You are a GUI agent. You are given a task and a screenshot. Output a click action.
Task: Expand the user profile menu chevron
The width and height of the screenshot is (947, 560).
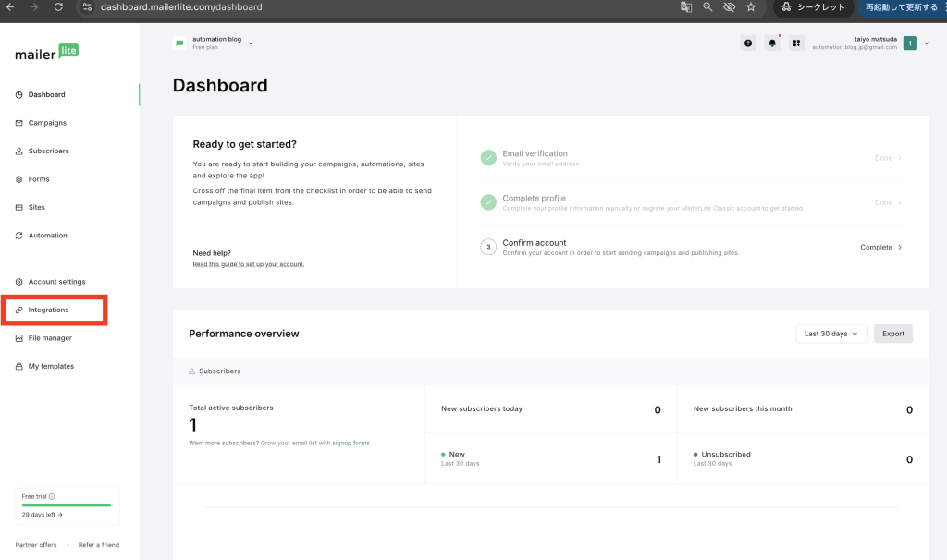tap(927, 43)
